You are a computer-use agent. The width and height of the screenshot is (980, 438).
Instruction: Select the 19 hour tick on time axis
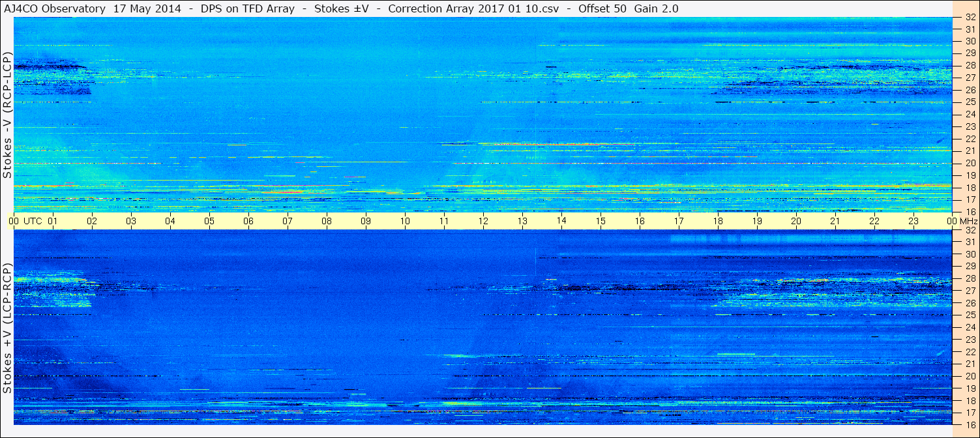757,222
